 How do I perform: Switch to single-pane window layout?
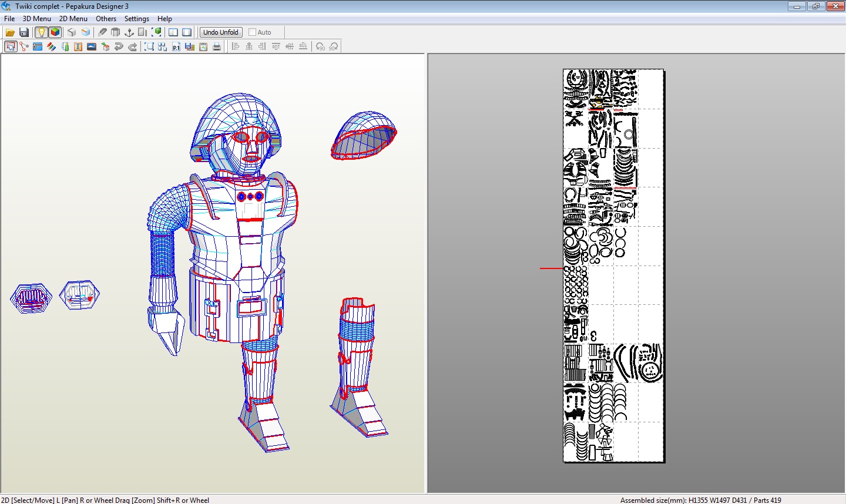pyautogui.click(x=187, y=32)
